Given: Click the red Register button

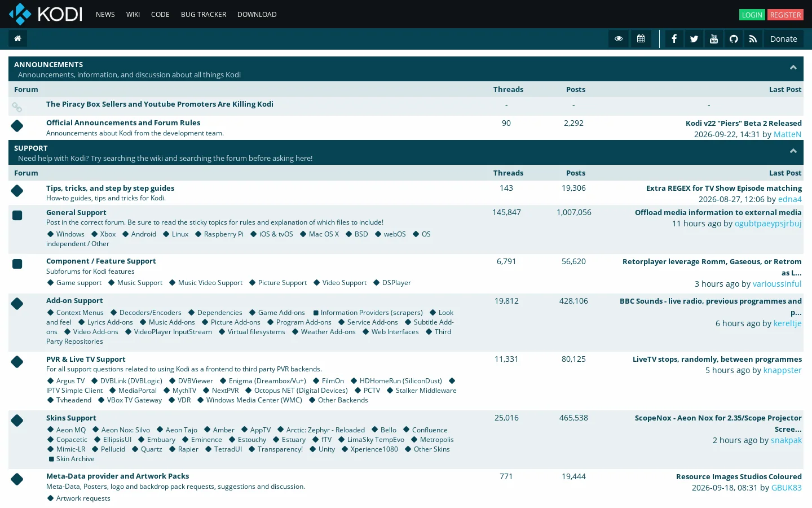Looking at the screenshot, I should coord(785,15).
